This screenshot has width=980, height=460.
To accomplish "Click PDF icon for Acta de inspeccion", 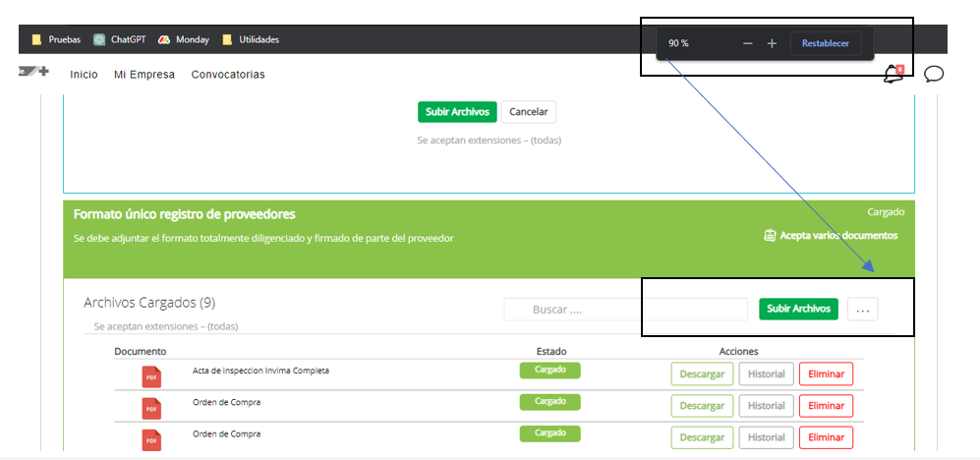I will 151,374.
